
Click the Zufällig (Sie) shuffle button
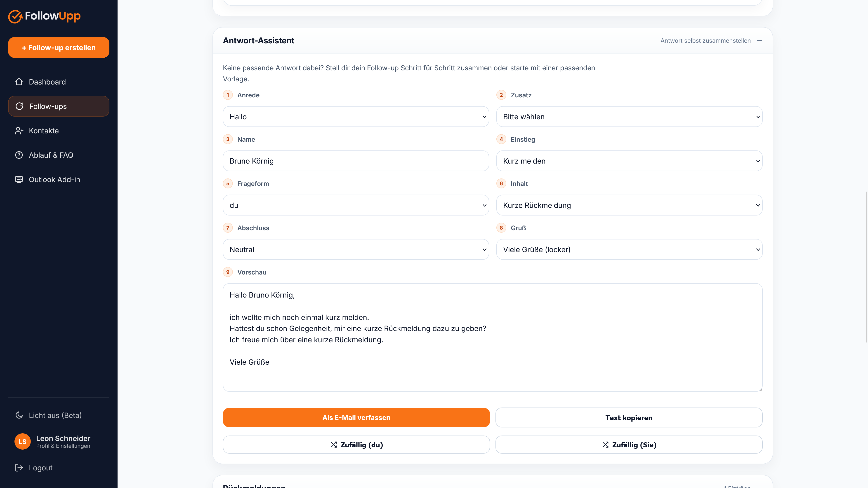point(629,445)
